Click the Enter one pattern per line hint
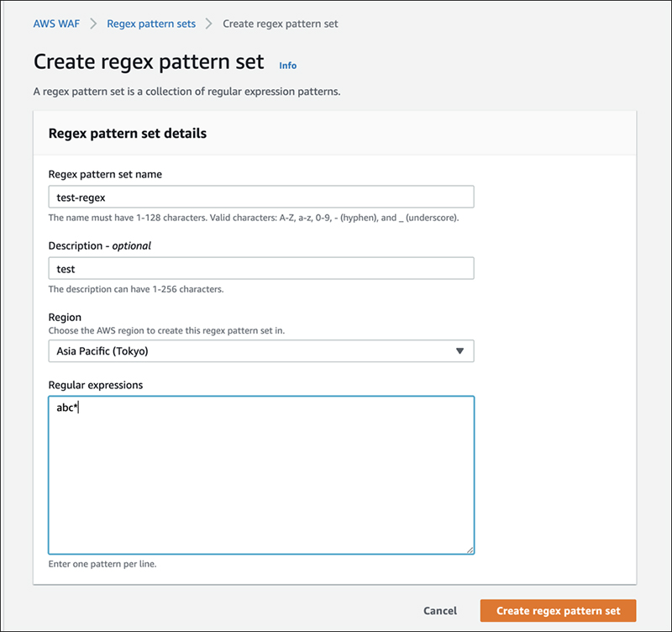 102,564
